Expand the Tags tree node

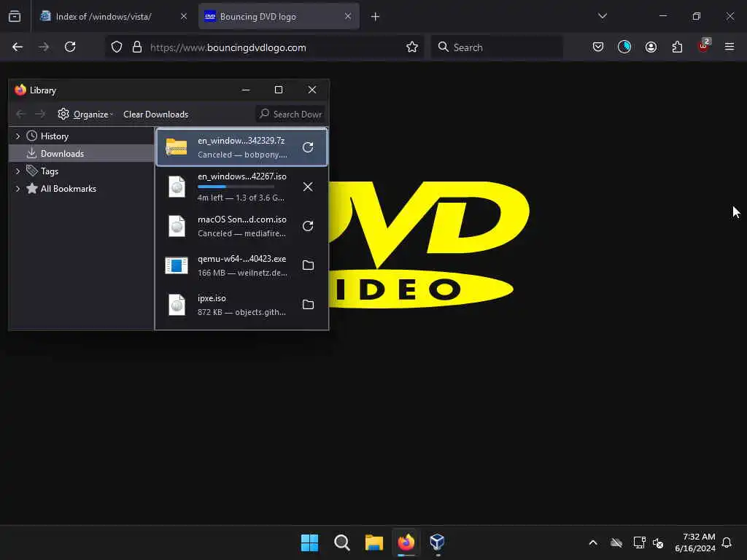coord(18,171)
